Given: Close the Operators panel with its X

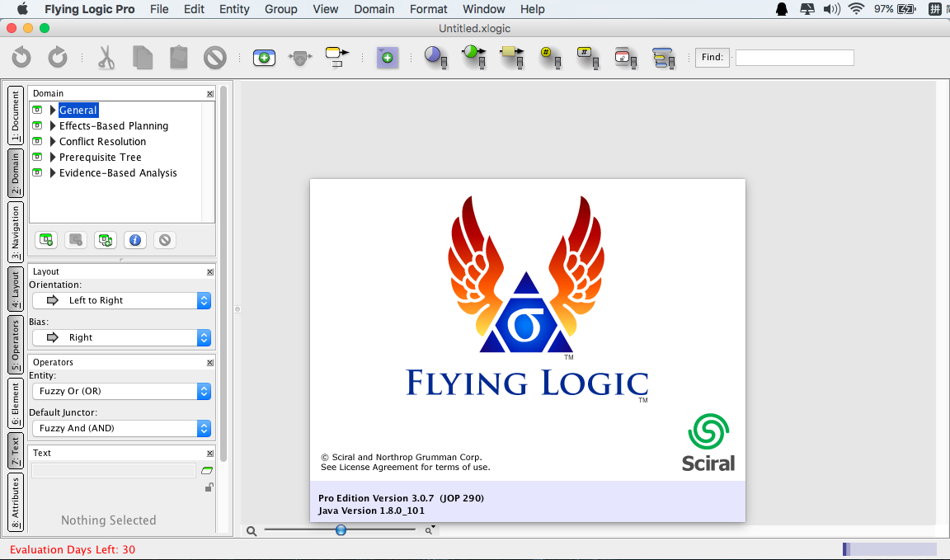Looking at the screenshot, I should coord(209,363).
